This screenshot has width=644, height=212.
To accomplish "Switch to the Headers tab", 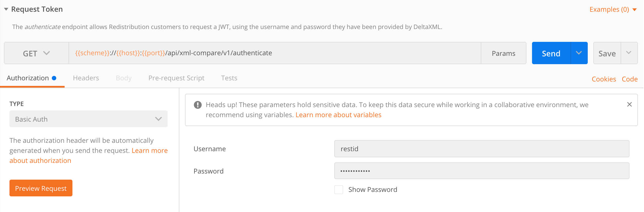I will coord(86,78).
